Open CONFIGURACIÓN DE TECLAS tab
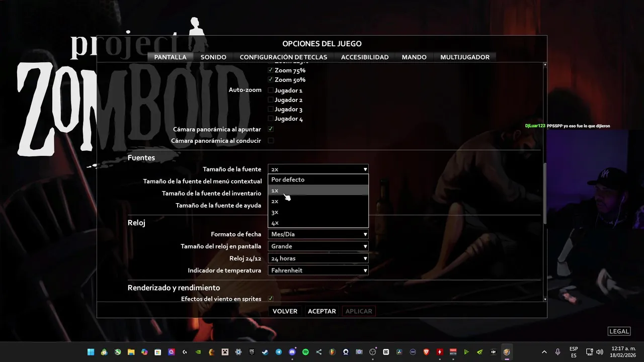Image resolution: width=644 pixels, height=362 pixels. coord(283,57)
